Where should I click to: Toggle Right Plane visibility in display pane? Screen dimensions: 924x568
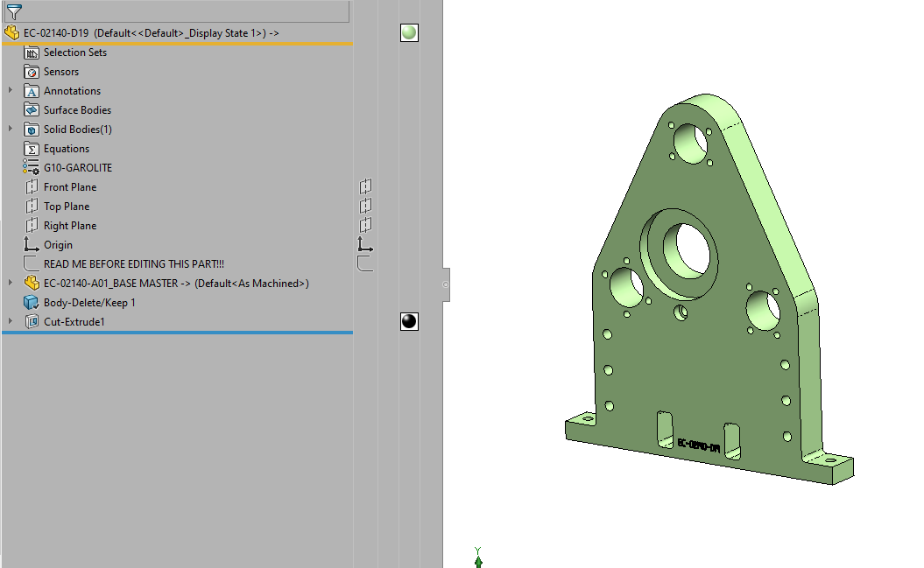tap(366, 225)
